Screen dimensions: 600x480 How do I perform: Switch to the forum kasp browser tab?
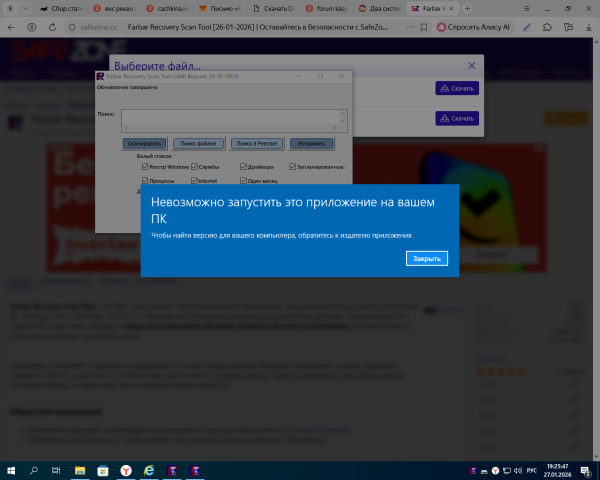pos(326,8)
